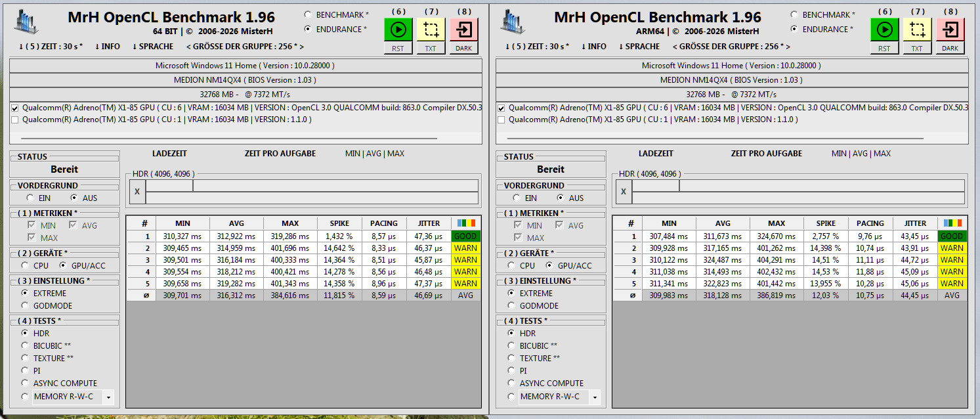This screenshot has height=419, width=980.
Task: Click device list horizontal scrollbar in 64 BIT window
Action: [230, 139]
